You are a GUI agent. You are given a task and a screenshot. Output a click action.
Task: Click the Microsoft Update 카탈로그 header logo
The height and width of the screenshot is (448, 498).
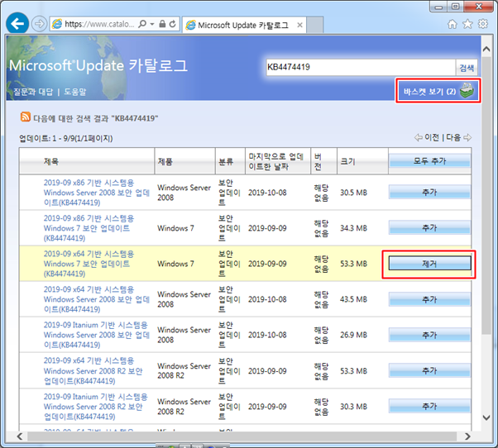pos(98,65)
